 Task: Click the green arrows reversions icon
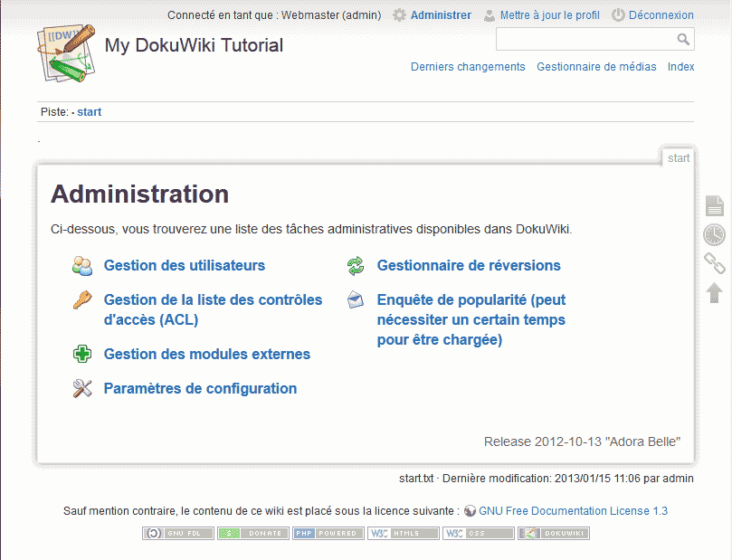356,266
